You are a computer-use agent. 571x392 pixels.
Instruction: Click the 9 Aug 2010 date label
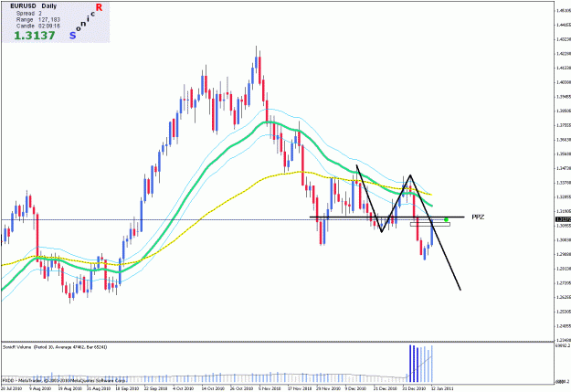40,388
